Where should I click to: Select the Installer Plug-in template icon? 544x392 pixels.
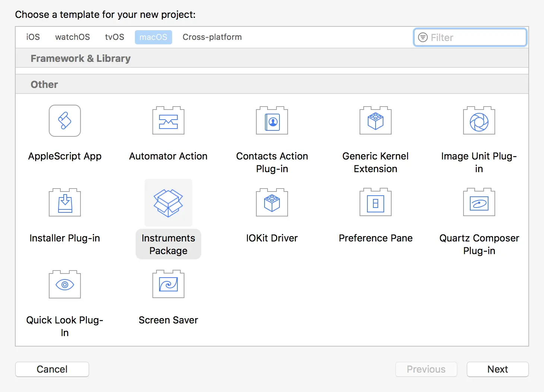click(65, 203)
